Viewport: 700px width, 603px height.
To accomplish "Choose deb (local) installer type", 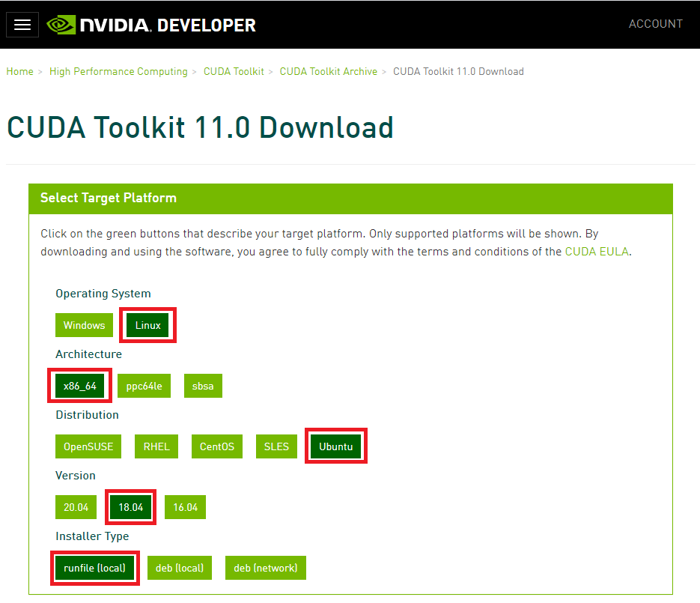I will tap(180, 568).
